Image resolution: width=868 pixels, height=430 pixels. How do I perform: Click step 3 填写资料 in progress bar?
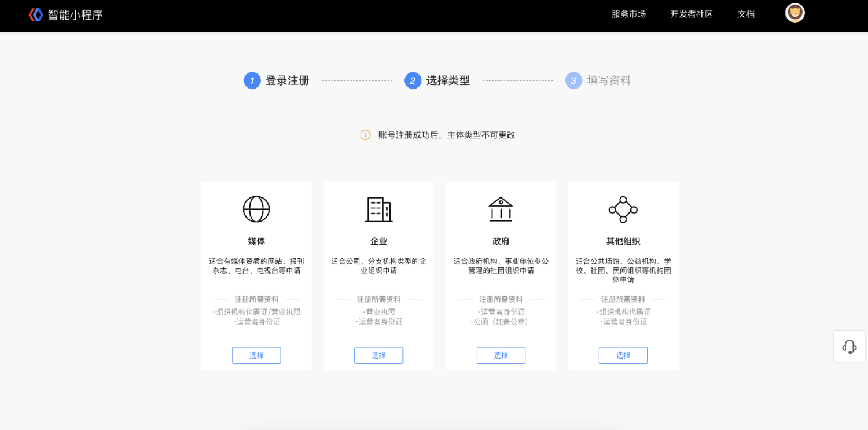tap(598, 80)
